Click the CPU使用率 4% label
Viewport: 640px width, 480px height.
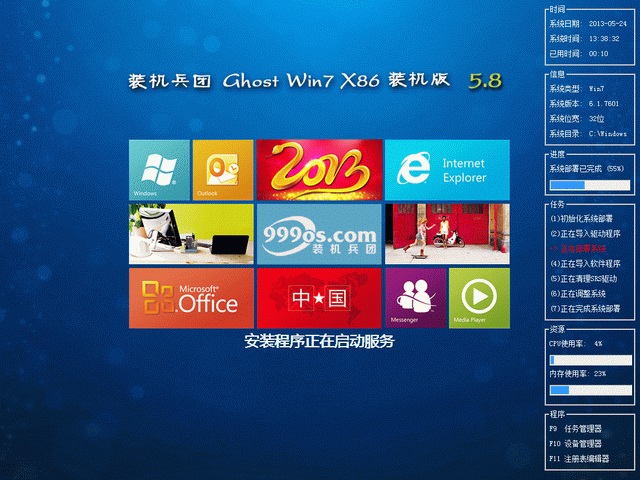click(x=576, y=344)
